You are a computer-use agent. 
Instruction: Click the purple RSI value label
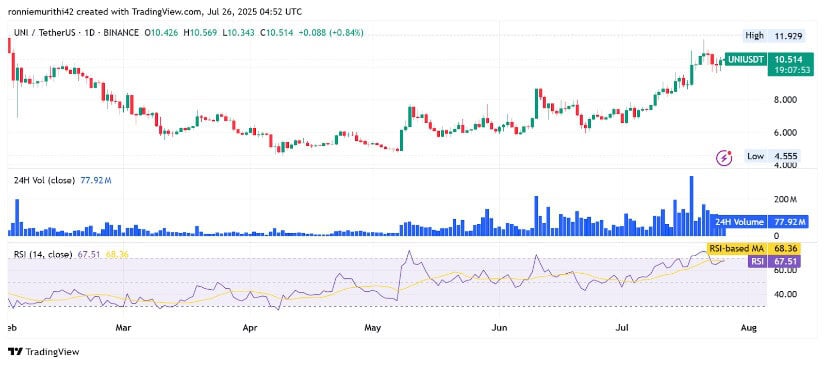[x=757, y=260]
